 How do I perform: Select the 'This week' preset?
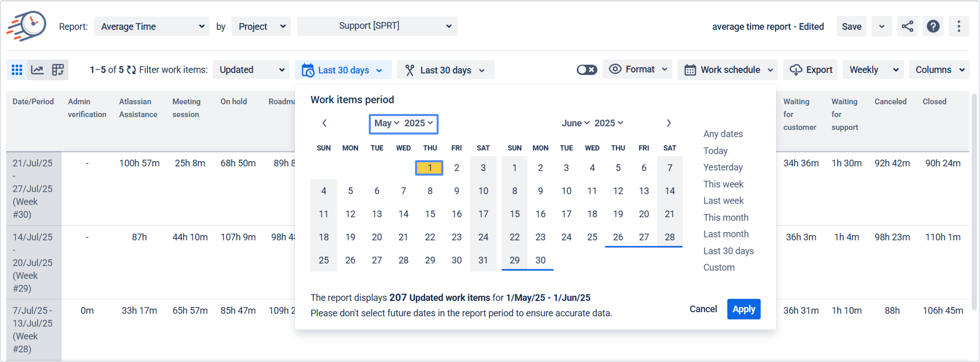pyautogui.click(x=723, y=184)
